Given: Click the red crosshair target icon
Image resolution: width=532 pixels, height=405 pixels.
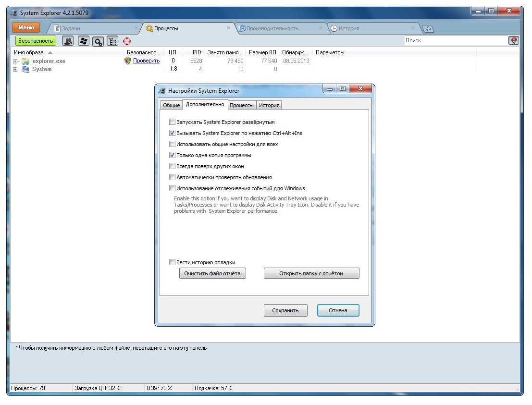Looking at the screenshot, I should point(127,41).
